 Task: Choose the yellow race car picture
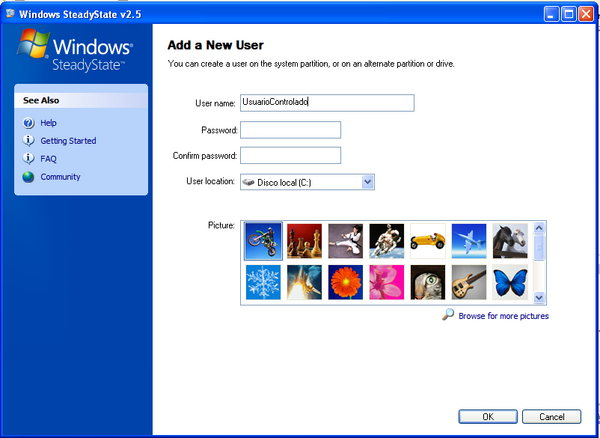pyautogui.click(x=428, y=241)
